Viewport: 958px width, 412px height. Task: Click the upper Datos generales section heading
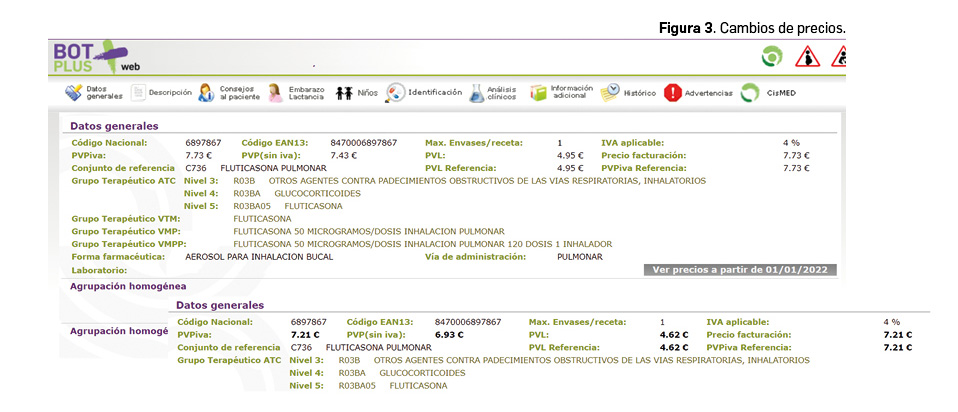tap(114, 126)
